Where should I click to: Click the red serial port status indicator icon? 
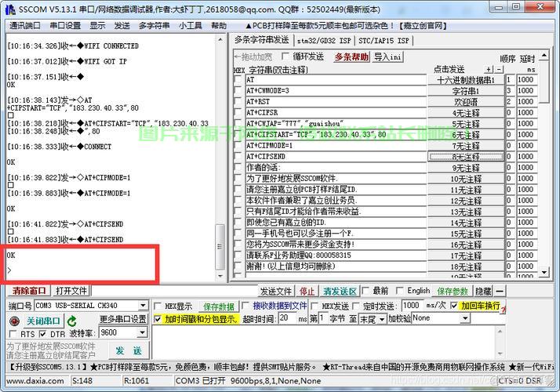[14, 321]
